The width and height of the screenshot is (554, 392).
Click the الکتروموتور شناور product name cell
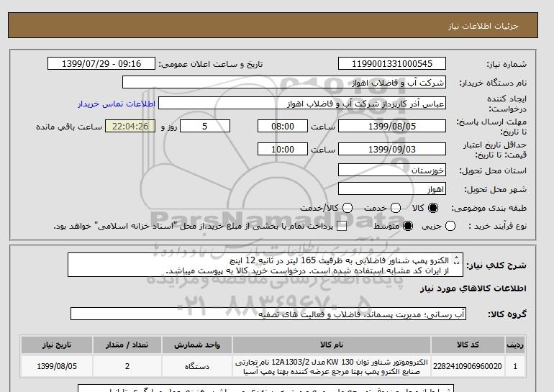click(x=332, y=366)
